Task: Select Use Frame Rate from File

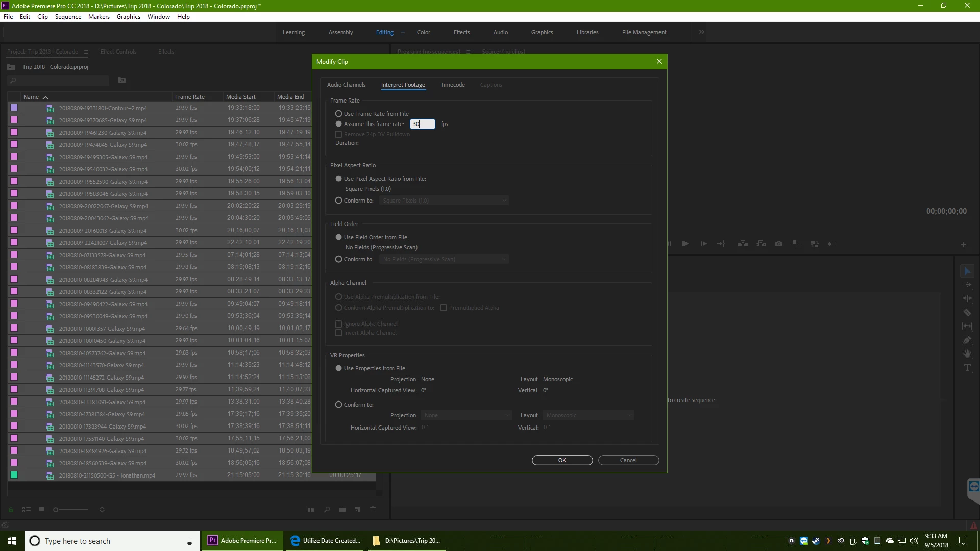Action: click(338, 114)
